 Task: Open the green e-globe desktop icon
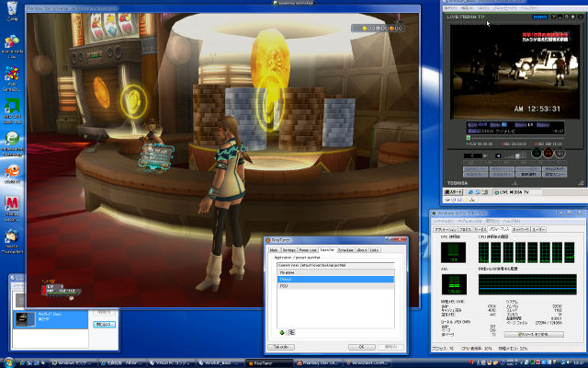click(12, 144)
